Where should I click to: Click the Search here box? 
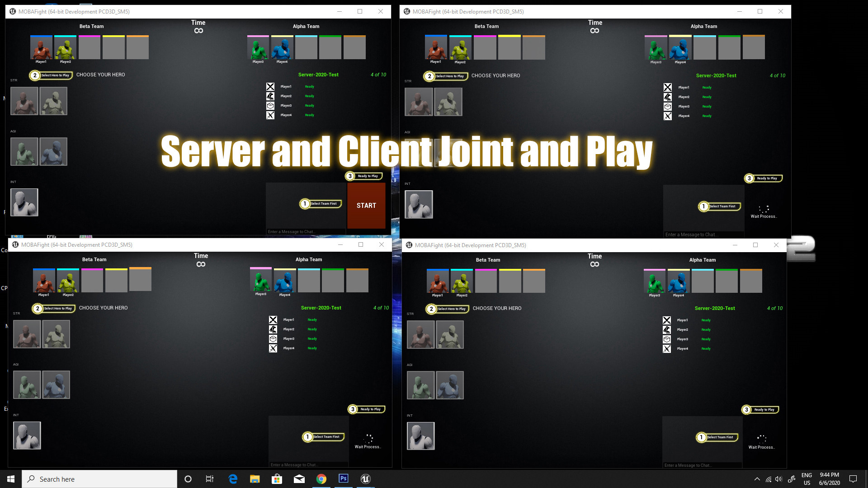point(99,479)
